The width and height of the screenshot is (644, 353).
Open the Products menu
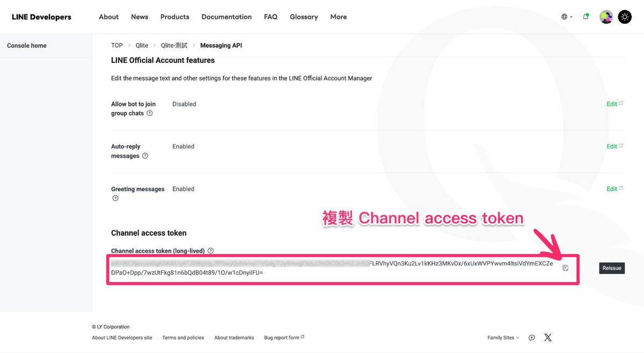(175, 17)
